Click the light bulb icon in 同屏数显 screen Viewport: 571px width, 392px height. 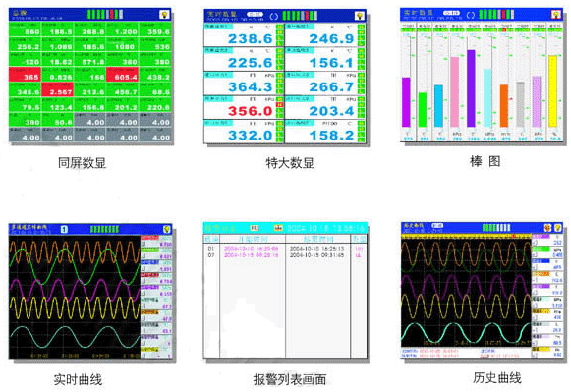164,15
